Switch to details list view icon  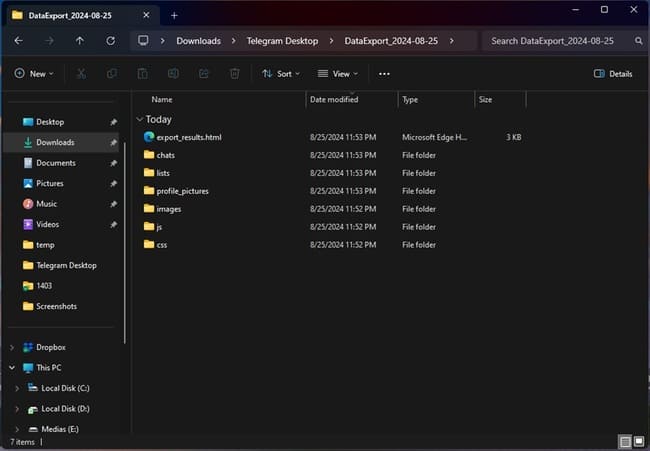[x=624, y=441]
